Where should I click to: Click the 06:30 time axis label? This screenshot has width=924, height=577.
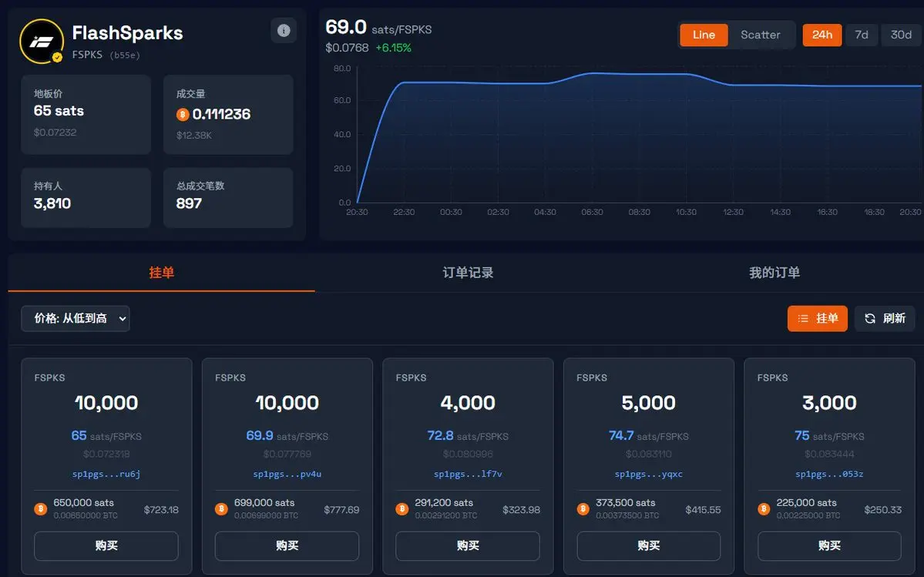coord(592,212)
